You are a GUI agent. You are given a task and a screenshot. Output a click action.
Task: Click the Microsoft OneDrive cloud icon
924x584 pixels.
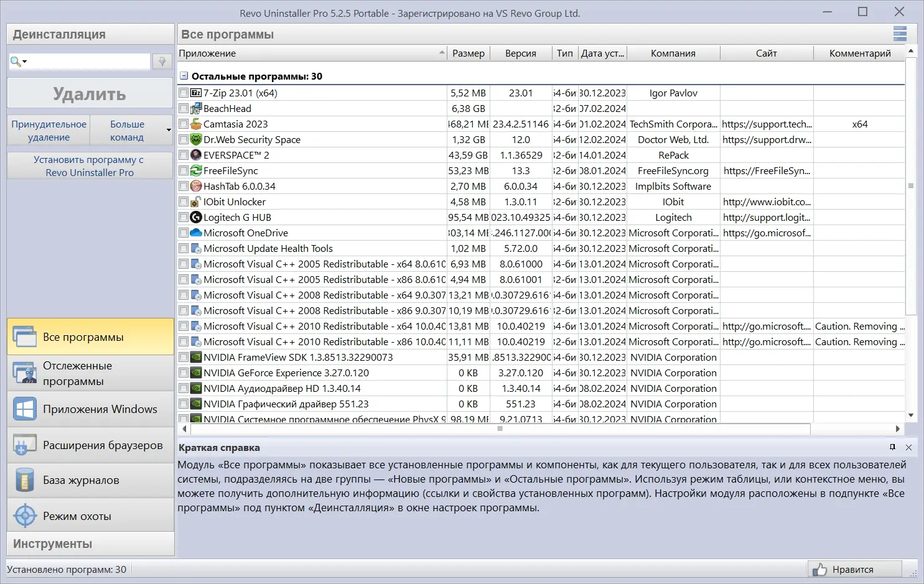196,233
